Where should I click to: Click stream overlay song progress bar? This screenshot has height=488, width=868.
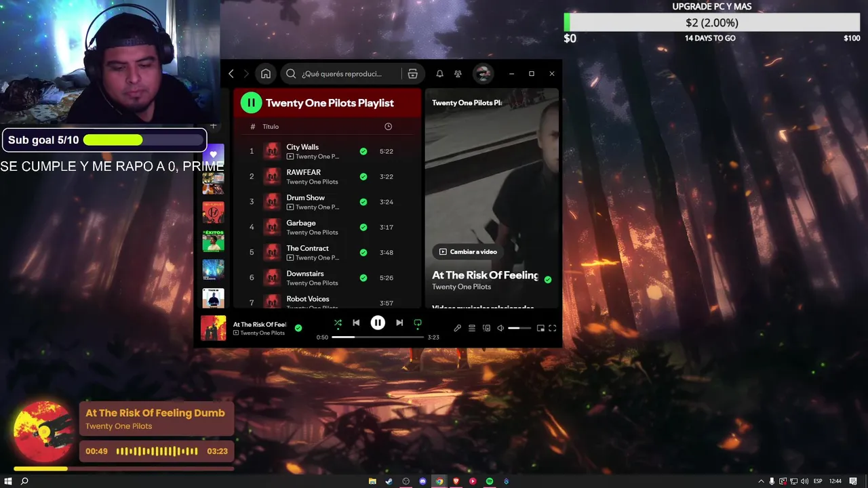123,468
